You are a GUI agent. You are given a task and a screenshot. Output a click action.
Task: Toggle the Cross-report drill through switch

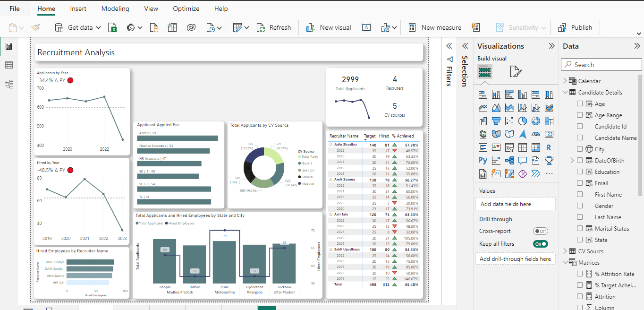(540, 231)
